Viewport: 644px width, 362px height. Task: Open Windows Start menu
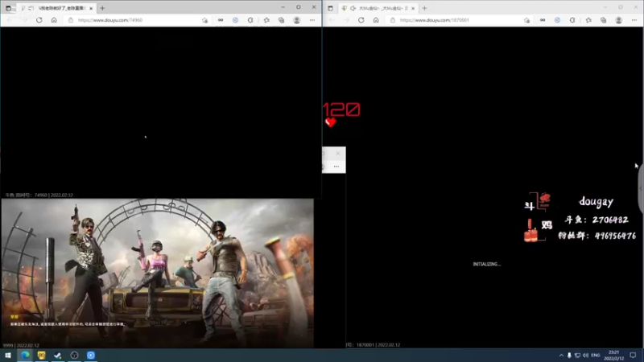(8, 355)
